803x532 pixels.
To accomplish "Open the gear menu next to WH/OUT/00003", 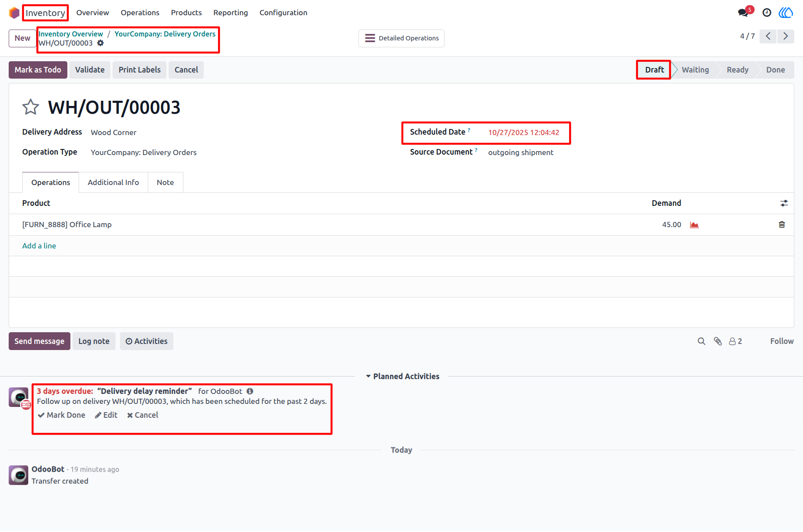I will tap(100, 43).
